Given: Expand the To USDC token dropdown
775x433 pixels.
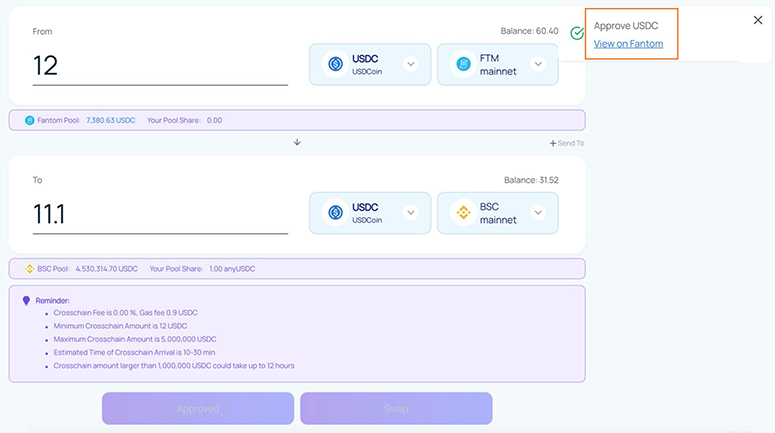Looking at the screenshot, I should click(x=410, y=213).
